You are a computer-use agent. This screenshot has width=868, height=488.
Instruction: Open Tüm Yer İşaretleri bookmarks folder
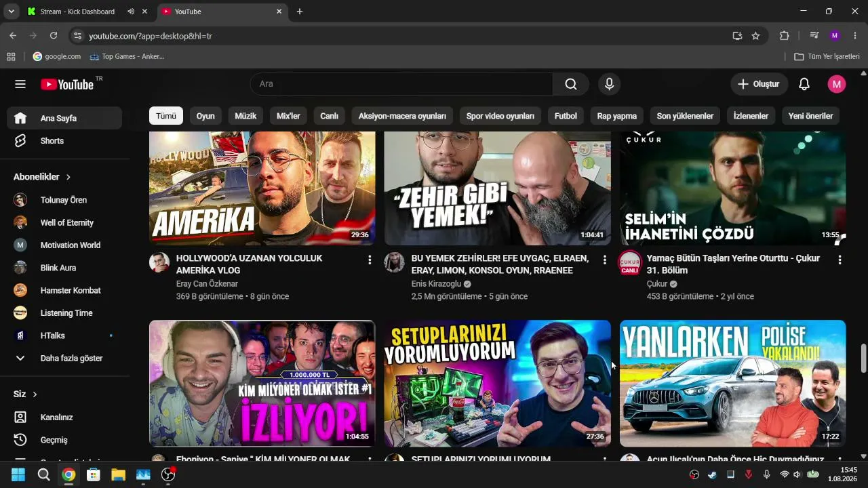click(827, 57)
